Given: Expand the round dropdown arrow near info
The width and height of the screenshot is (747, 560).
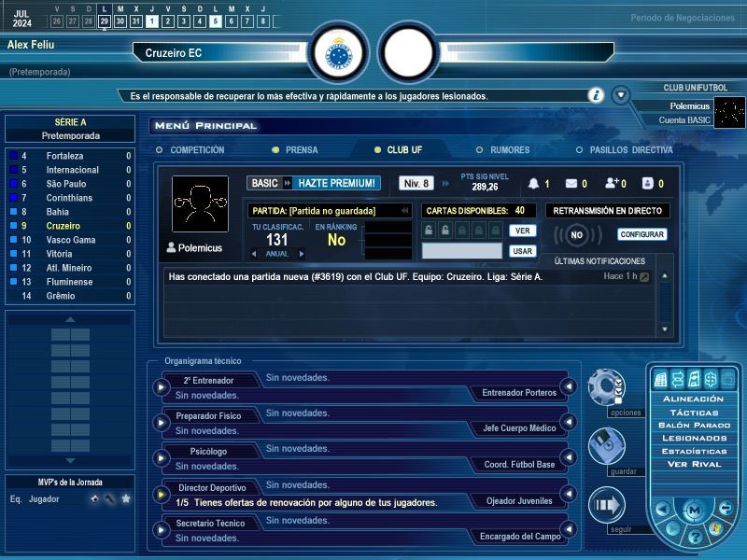Looking at the screenshot, I should point(621,95).
